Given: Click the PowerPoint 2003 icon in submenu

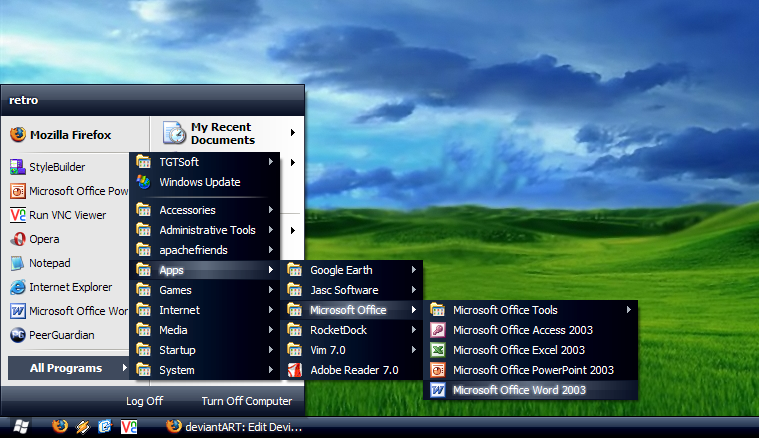Looking at the screenshot, I should click(438, 370).
